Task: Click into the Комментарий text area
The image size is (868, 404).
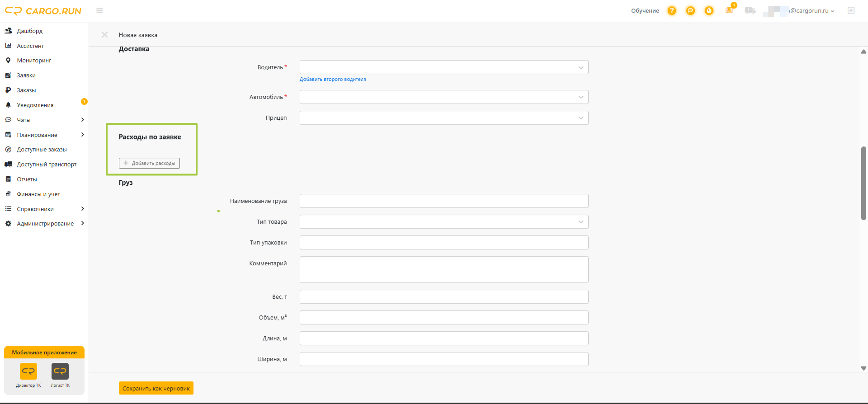Action: tap(444, 270)
